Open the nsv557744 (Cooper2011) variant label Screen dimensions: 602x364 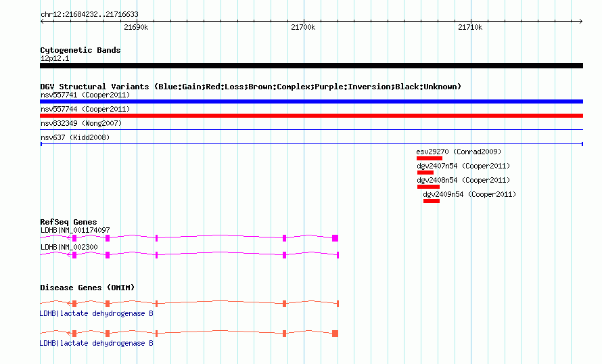[x=85, y=109]
